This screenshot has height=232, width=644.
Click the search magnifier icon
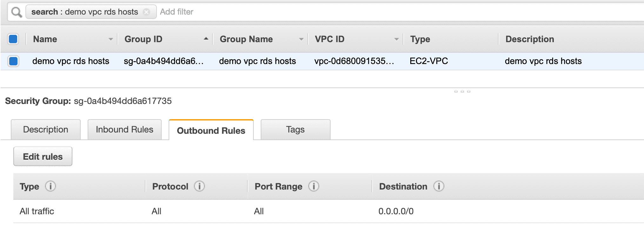click(17, 12)
